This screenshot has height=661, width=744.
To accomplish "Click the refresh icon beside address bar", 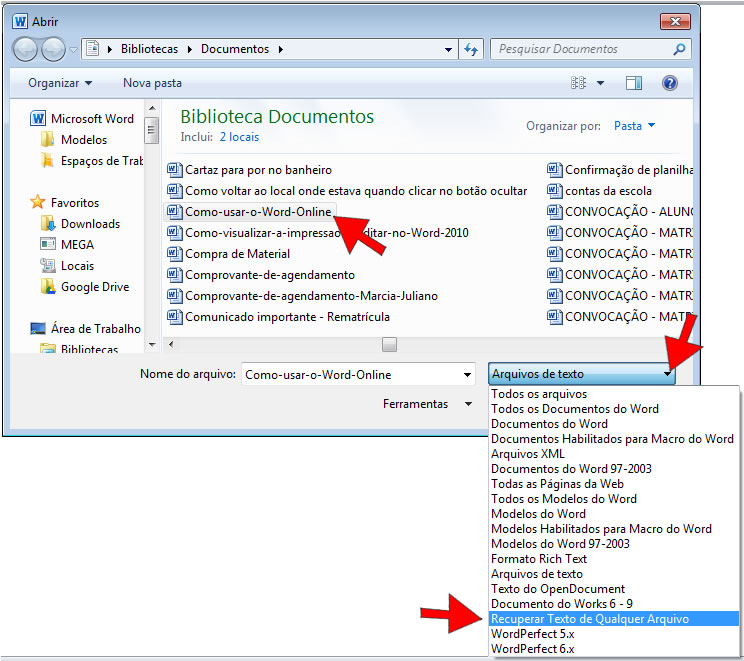I will (471, 49).
